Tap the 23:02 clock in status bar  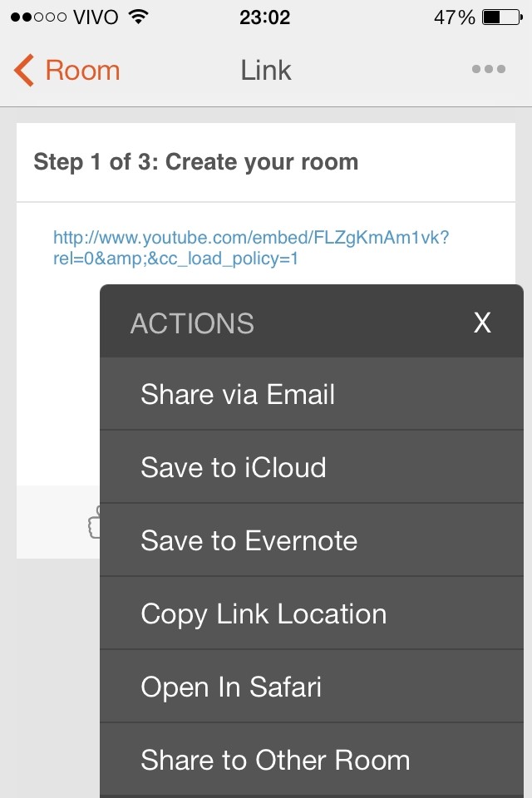pyautogui.click(x=264, y=17)
